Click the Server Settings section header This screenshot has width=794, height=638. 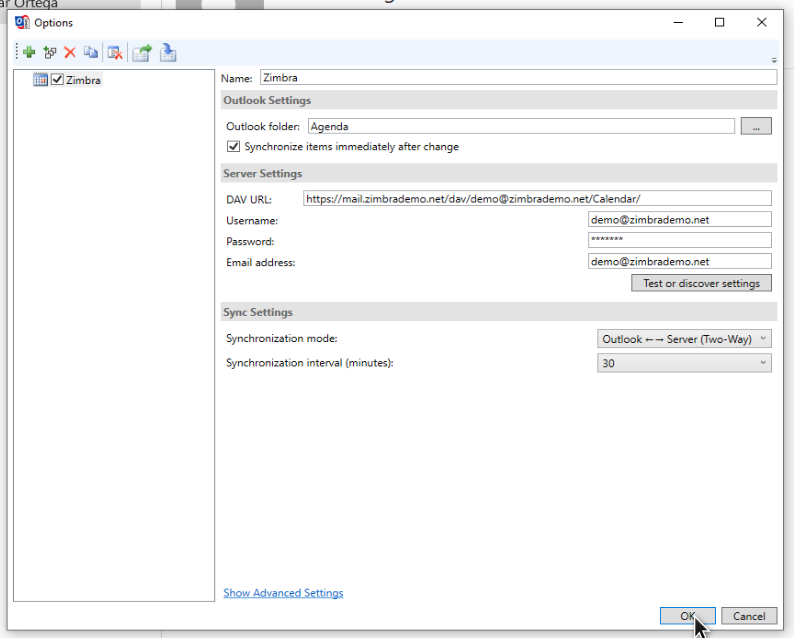(499, 173)
